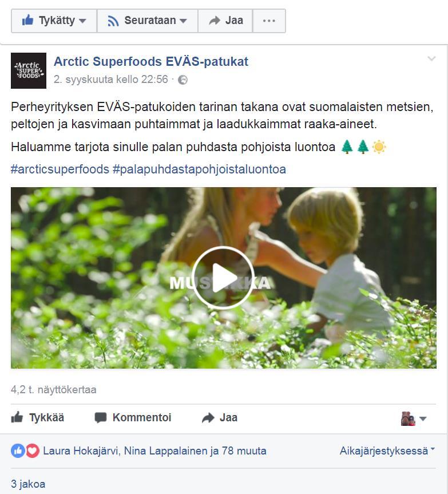Play the Mustikka video
The image size is (448, 494).
tap(223, 278)
